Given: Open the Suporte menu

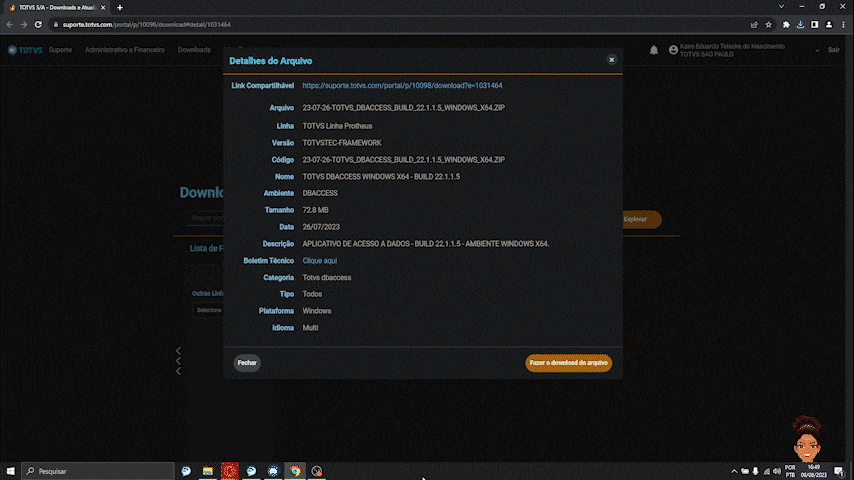Looking at the screenshot, I should 60,50.
